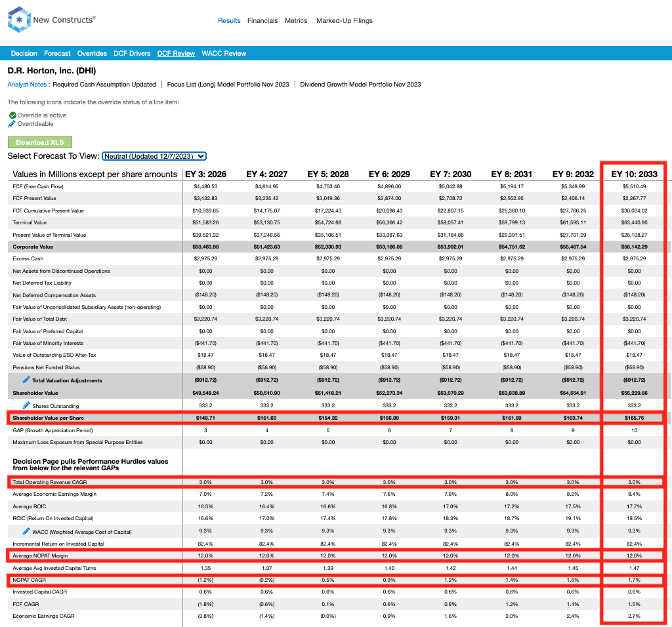The height and width of the screenshot is (627, 672).
Task: Click pencil icon beside WACC row
Action: (26, 531)
